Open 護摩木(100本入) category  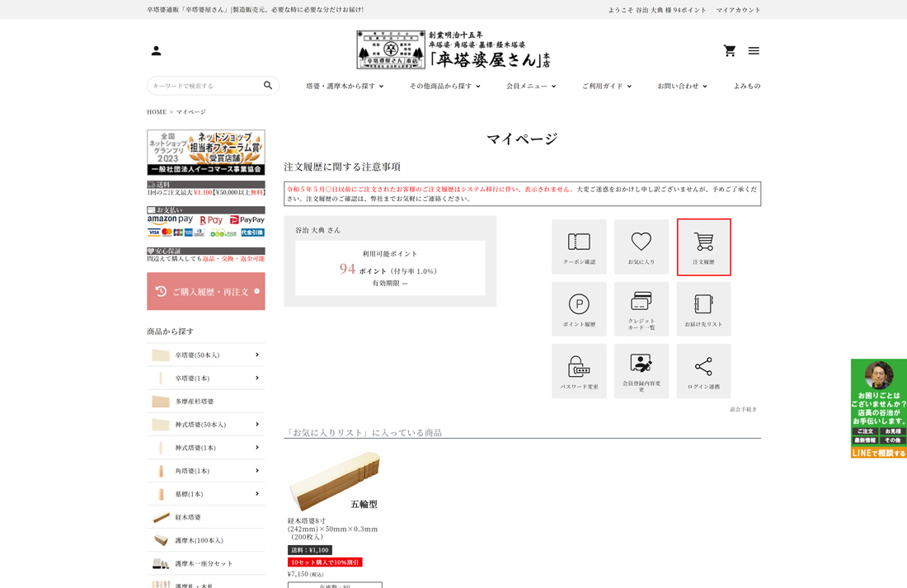tap(206, 540)
